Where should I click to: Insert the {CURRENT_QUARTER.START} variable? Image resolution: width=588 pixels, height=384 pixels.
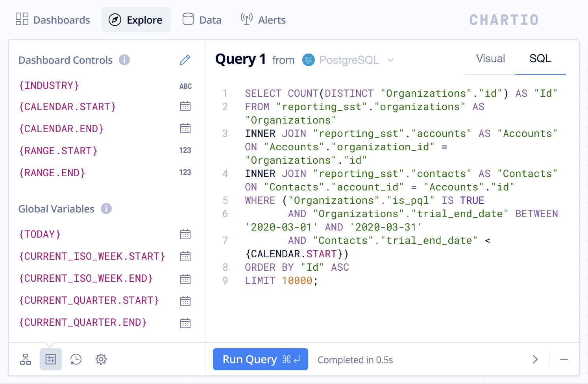click(x=89, y=300)
